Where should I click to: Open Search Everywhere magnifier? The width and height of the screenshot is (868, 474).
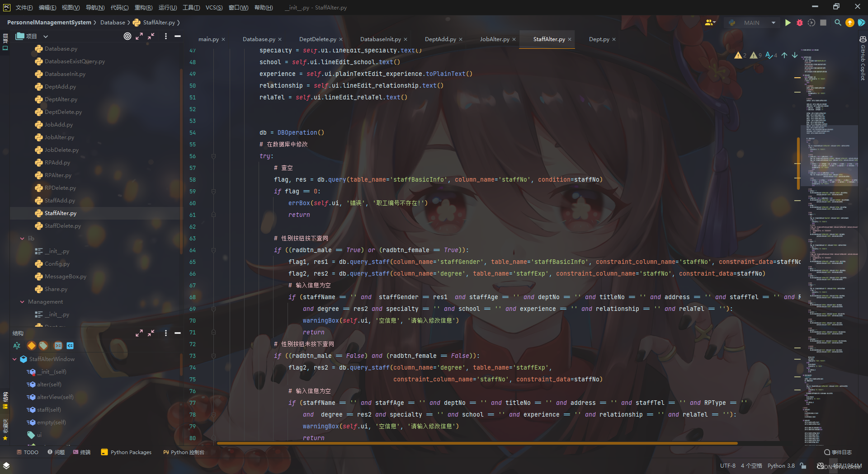[838, 23]
